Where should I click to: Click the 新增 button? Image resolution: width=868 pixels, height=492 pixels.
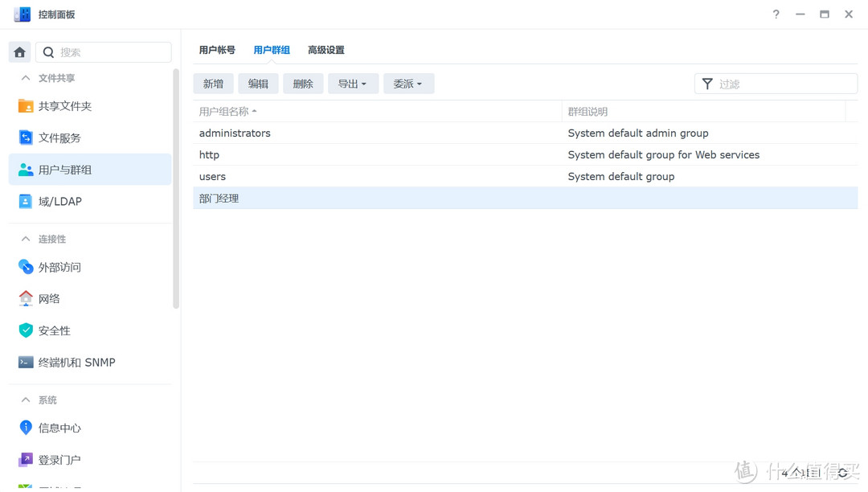213,83
